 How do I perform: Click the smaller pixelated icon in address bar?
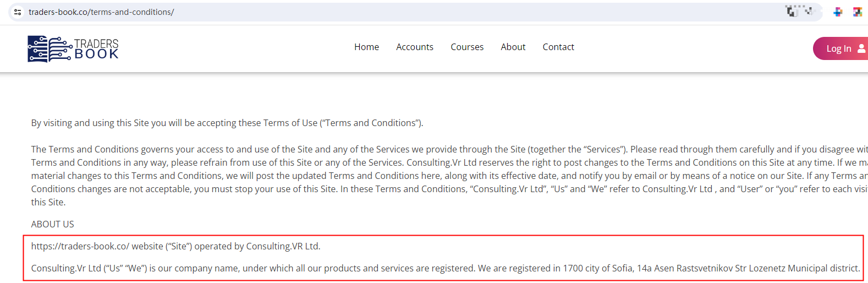click(808, 10)
